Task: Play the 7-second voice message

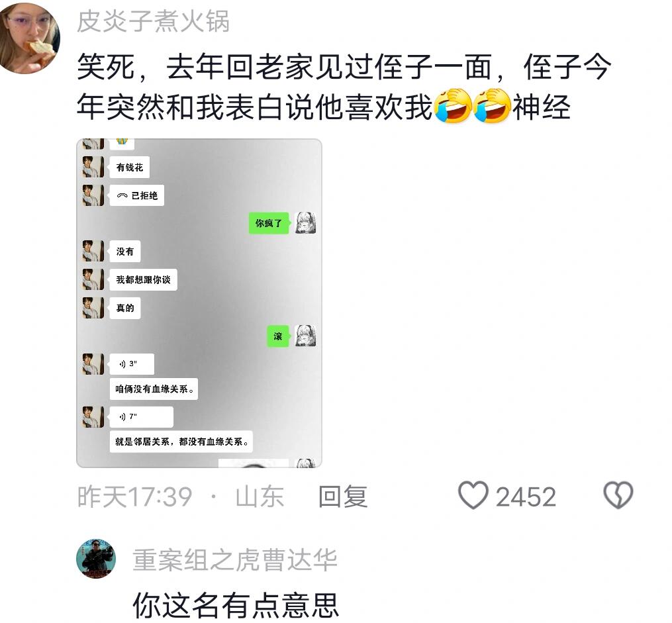Action: (142, 417)
